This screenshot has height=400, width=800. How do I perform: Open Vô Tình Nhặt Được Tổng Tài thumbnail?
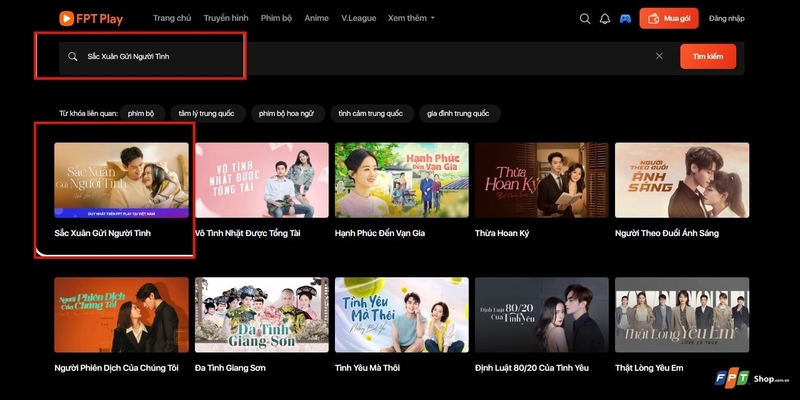(x=262, y=180)
